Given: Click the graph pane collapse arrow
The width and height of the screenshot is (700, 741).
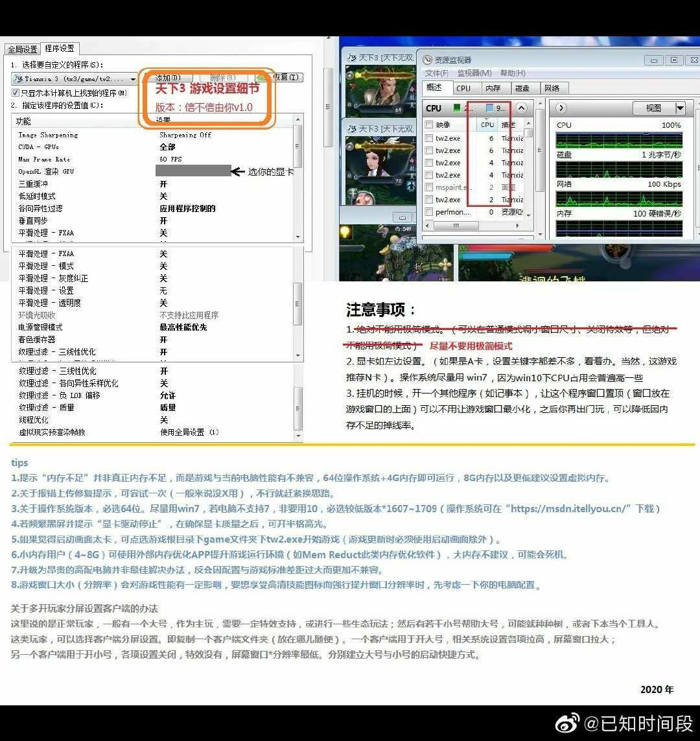Looking at the screenshot, I should (561, 108).
